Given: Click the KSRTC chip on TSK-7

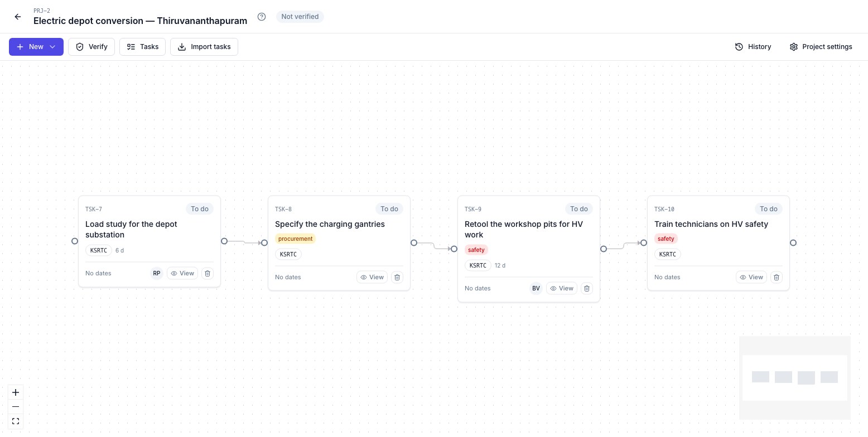Looking at the screenshot, I should (x=99, y=250).
